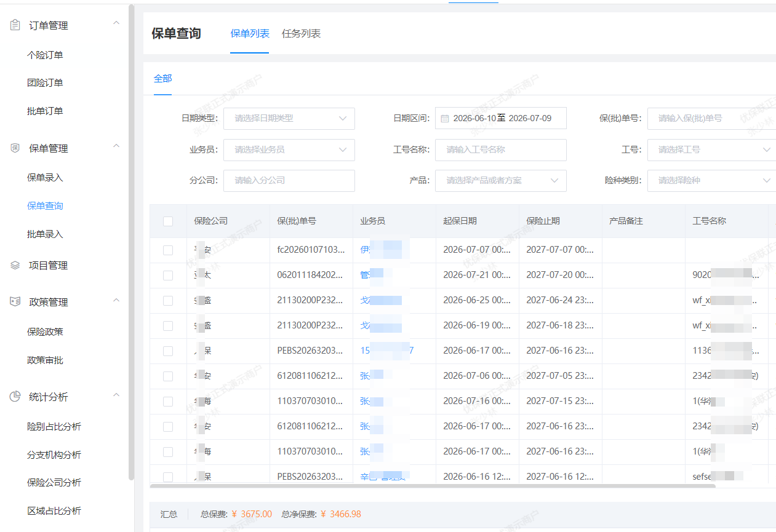Open 个险订单 in the sidebar
Screen dimensions: 776x532
(x=45, y=55)
